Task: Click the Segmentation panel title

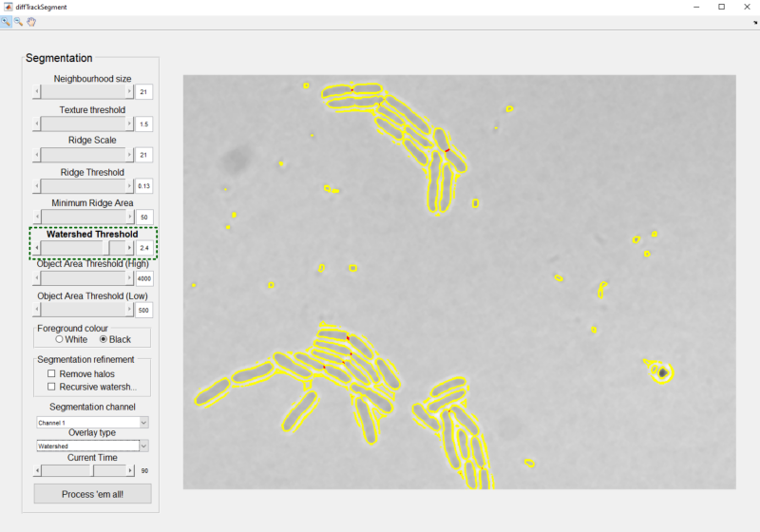Action: click(59, 58)
